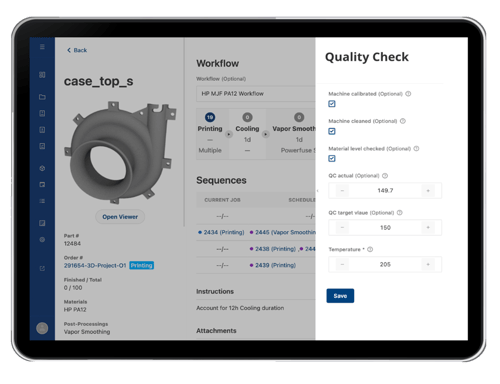Decrease Temperature value with minus
This screenshot has height=384, width=500.
pos(342,265)
